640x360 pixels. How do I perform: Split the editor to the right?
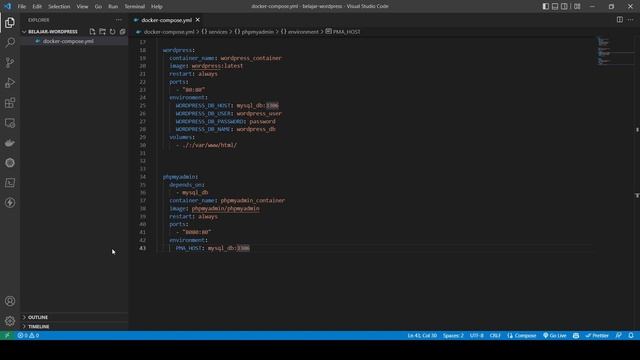point(620,20)
